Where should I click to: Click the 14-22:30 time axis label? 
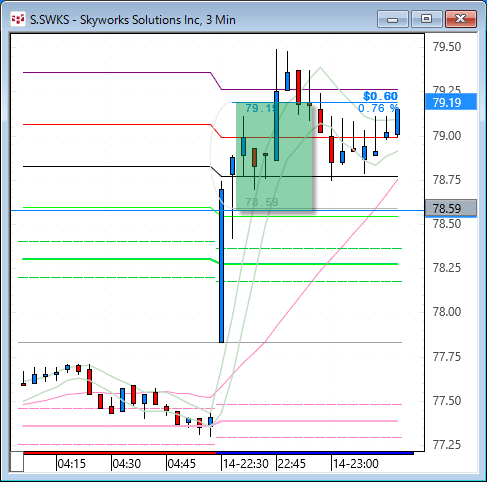(x=246, y=464)
